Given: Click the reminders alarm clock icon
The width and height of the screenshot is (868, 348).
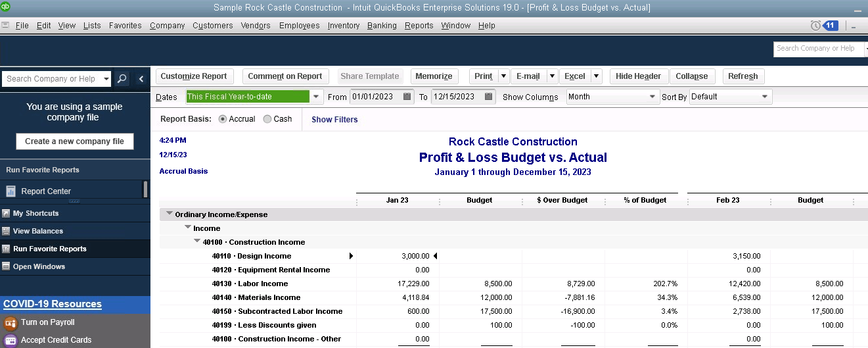Looking at the screenshot, I should tap(815, 26).
